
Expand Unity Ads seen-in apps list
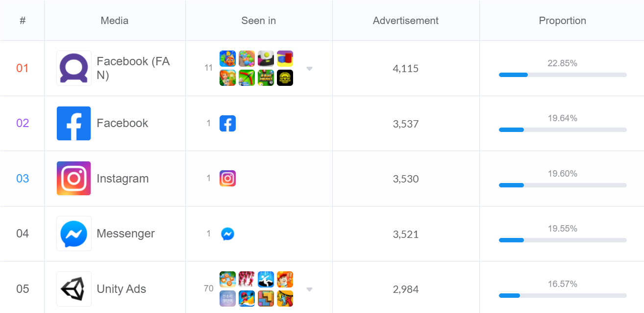(x=309, y=289)
